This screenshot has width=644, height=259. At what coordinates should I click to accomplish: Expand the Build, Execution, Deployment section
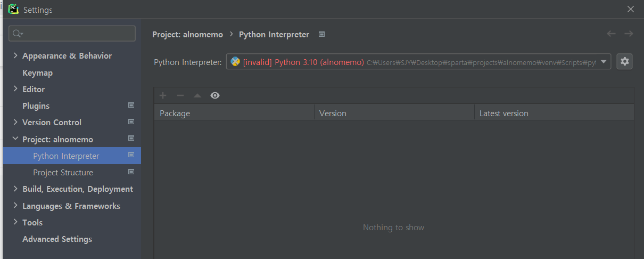(x=15, y=189)
